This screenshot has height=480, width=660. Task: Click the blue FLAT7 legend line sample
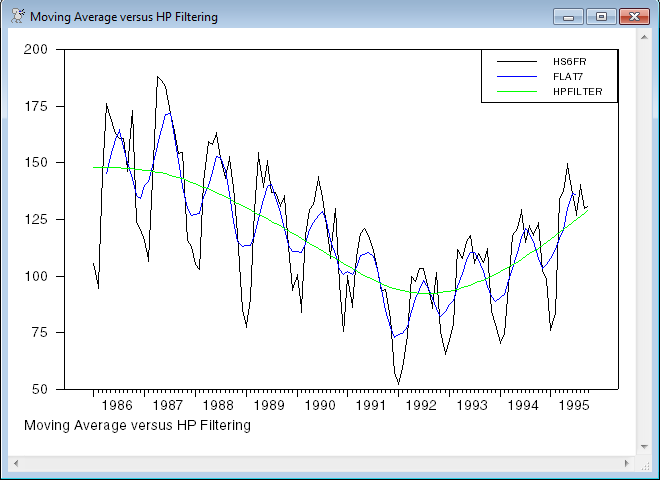point(518,77)
